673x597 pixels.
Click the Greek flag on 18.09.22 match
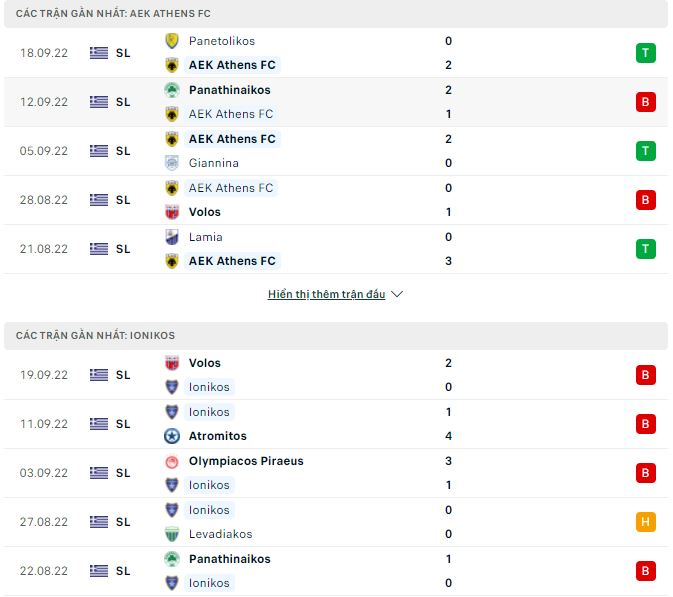coord(99,53)
